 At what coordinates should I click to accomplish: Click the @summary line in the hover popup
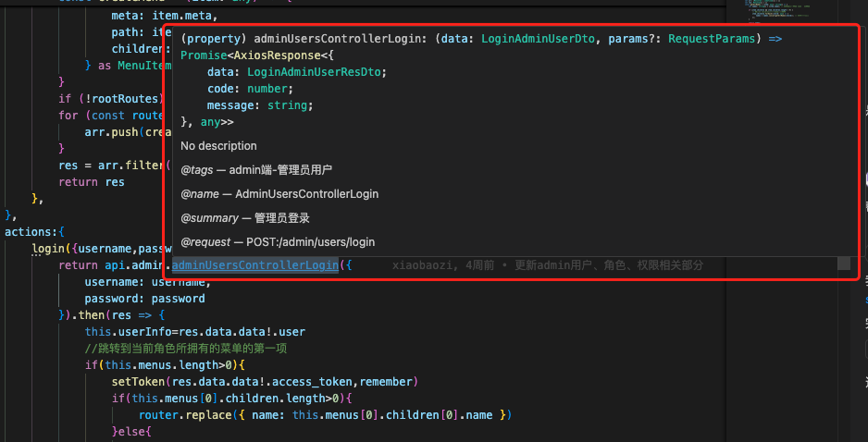(245, 218)
